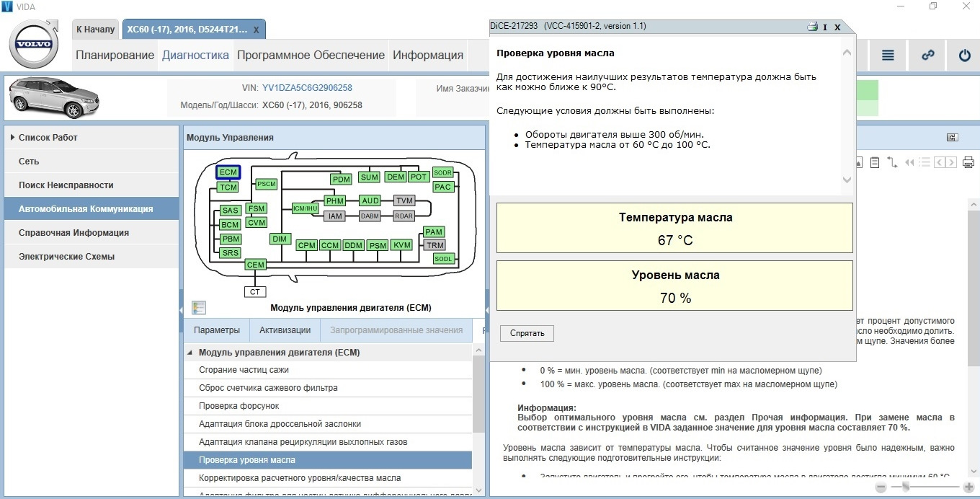Select the TCM module in the diagram

(x=228, y=187)
